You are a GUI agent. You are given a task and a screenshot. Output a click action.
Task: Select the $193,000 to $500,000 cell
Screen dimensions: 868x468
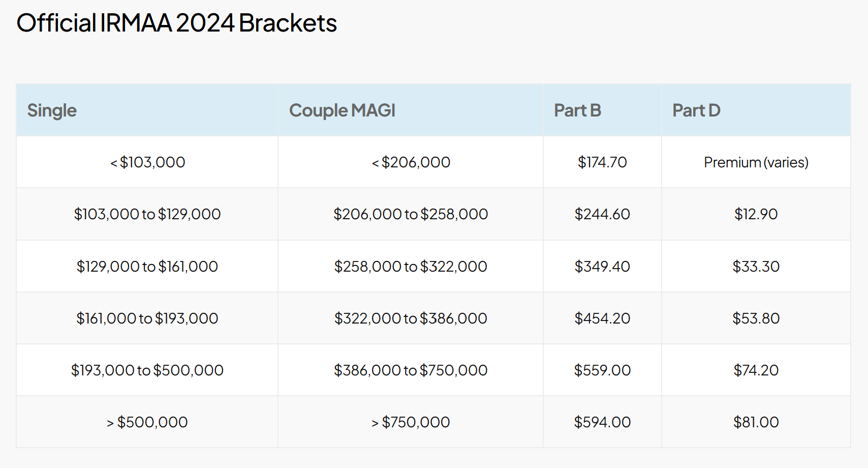coord(147,370)
